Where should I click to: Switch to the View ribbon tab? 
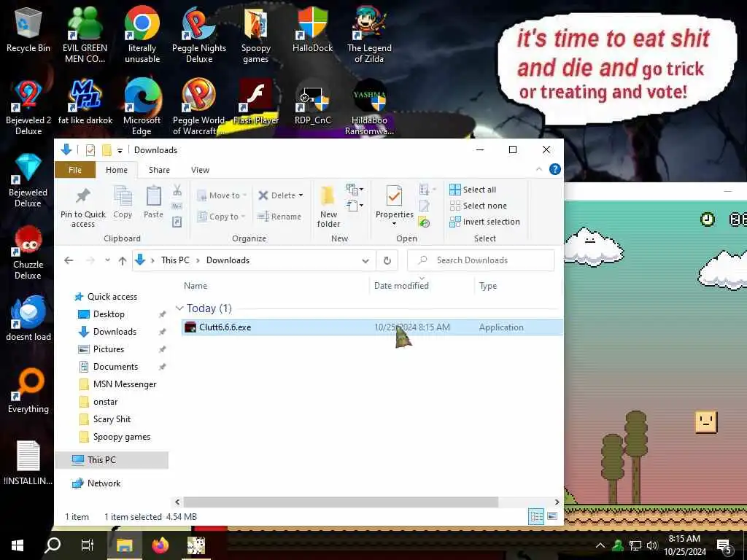[x=200, y=170]
